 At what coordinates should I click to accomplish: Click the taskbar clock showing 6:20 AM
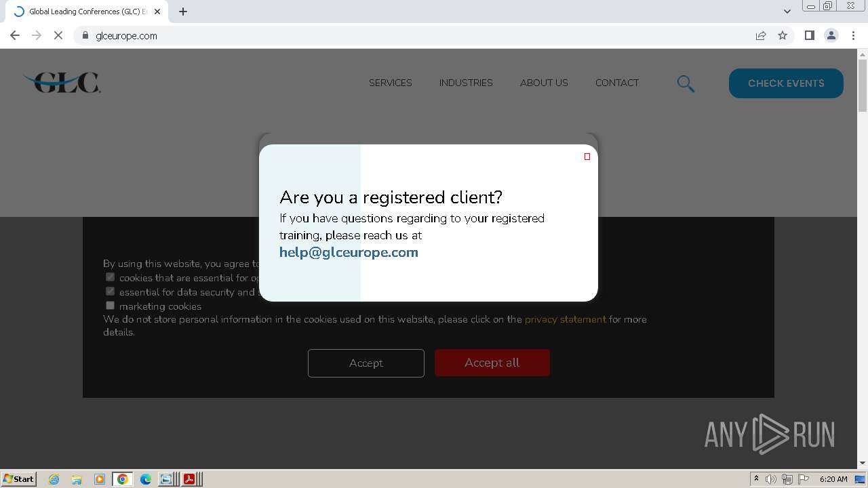[833, 479]
